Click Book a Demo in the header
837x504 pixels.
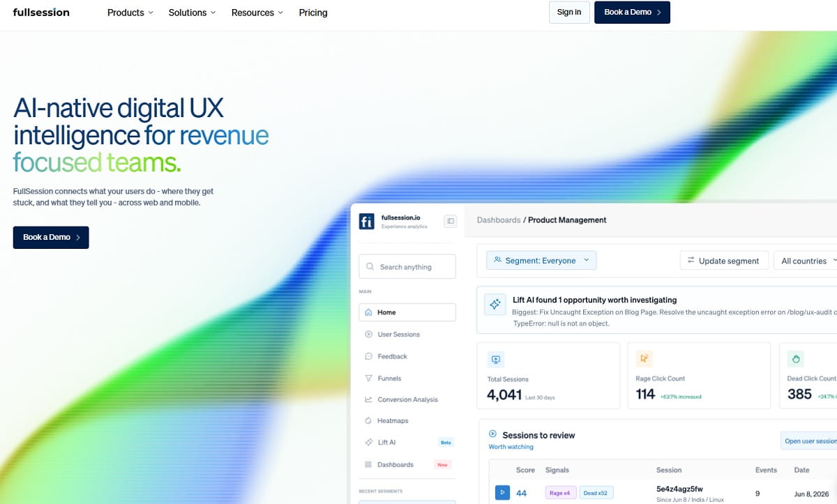(x=632, y=12)
